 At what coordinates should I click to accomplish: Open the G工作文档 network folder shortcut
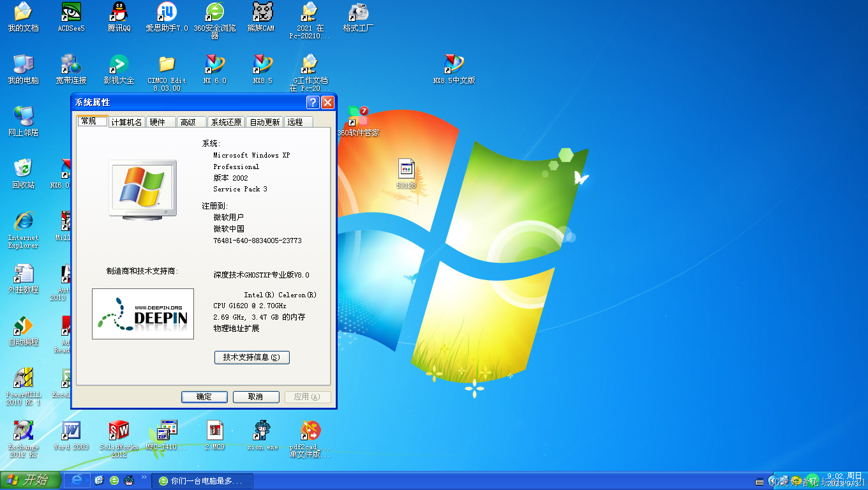[x=310, y=73]
